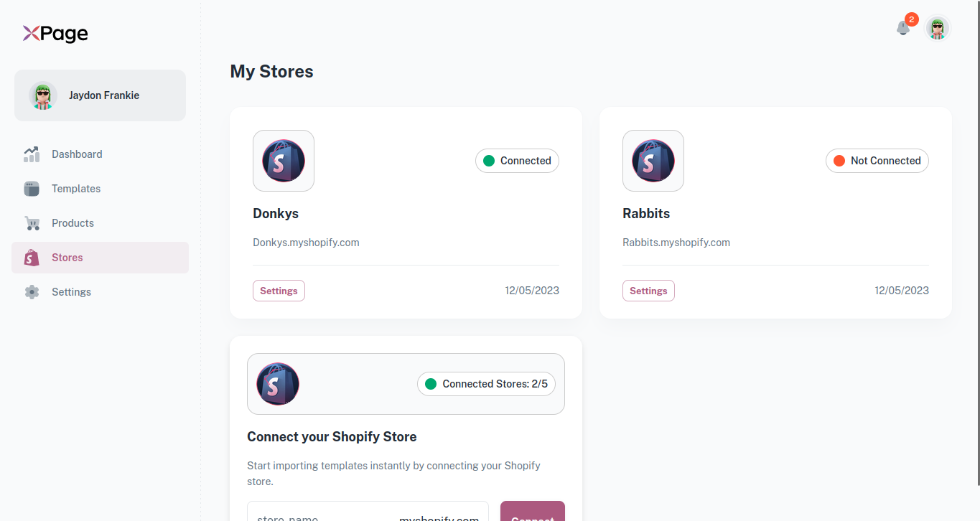Visit the Donkys.myshopify.com link
Image resolution: width=980 pixels, height=521 pixels.
[x=306, y=242]
